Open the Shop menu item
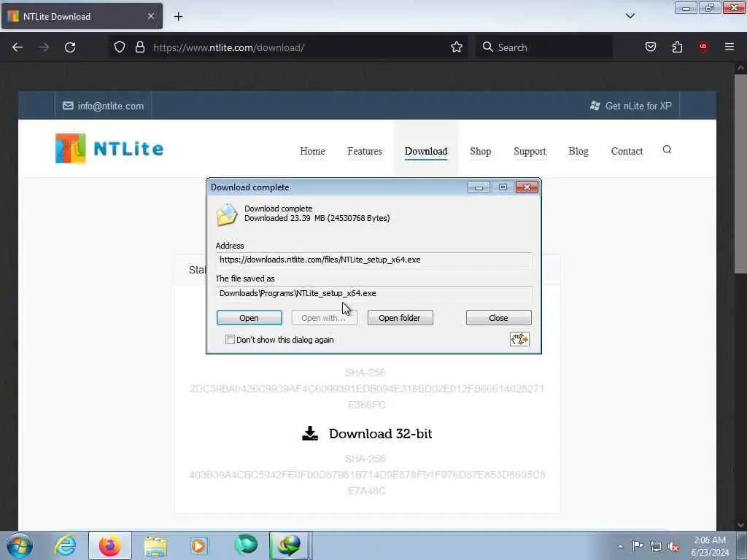Screen dimensions: 747x560 480,151
